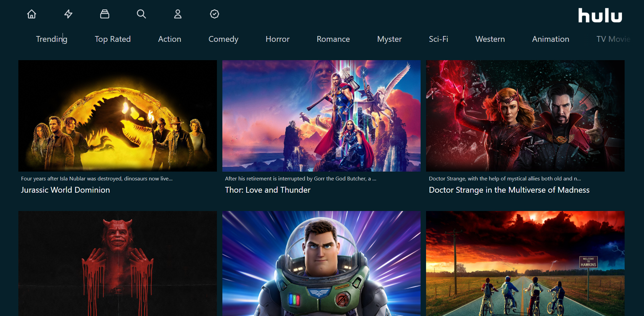Click the Home icon
The width and height of the screenshot is (644, 316).
pos(32,14)
